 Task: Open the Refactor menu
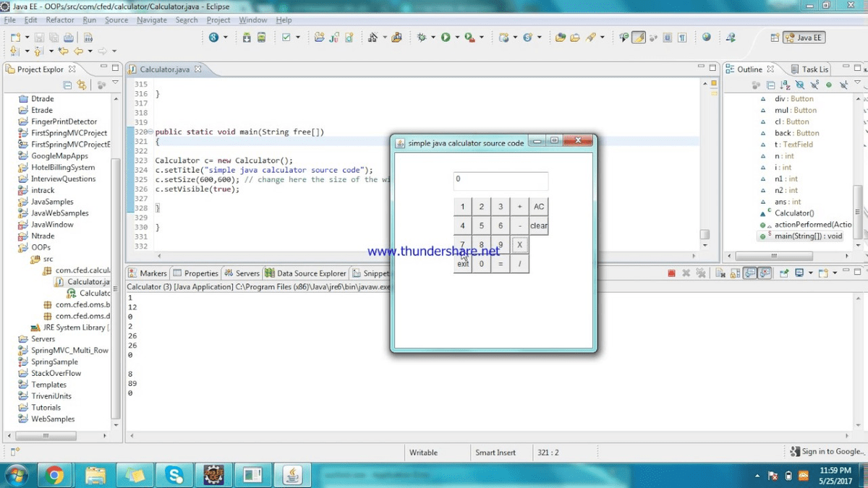click(60, 20)
